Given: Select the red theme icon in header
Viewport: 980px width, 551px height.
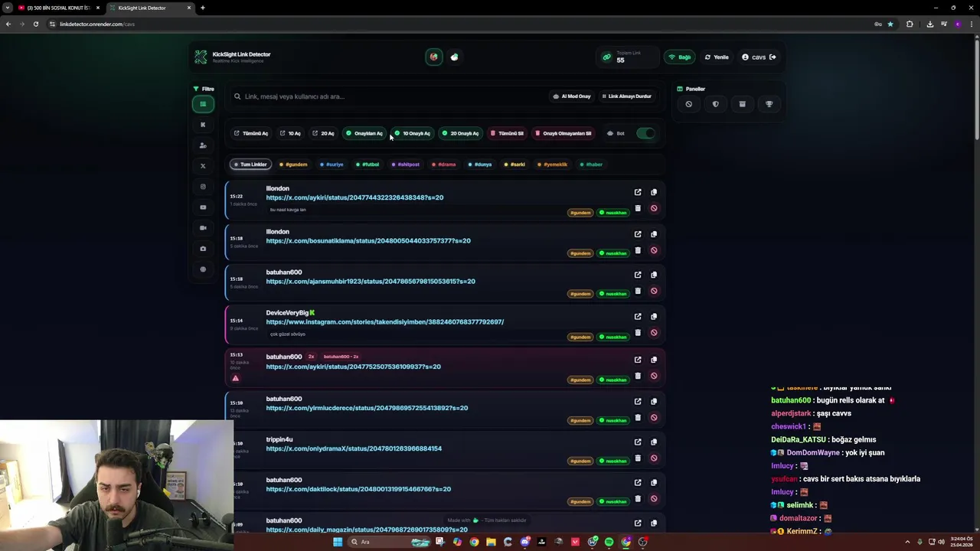Looking at the screenshot, I should tap(433, 57).
